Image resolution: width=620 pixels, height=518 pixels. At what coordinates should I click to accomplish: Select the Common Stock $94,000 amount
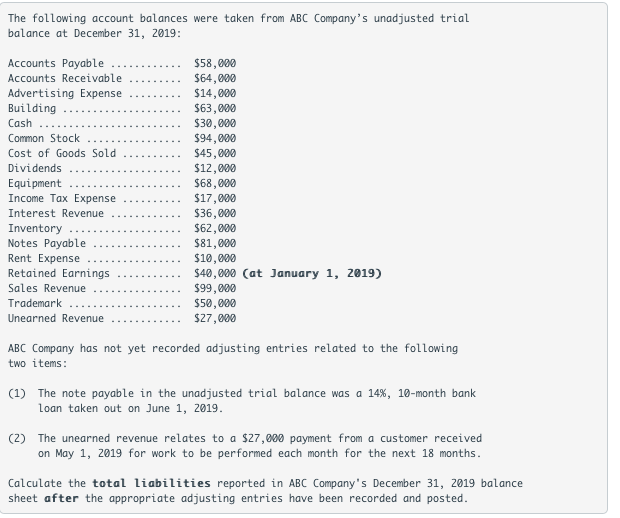click(x=214, y=138)
